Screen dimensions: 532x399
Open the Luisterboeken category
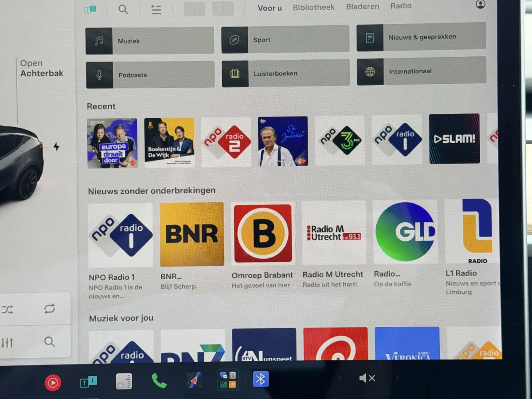[286, 73]
